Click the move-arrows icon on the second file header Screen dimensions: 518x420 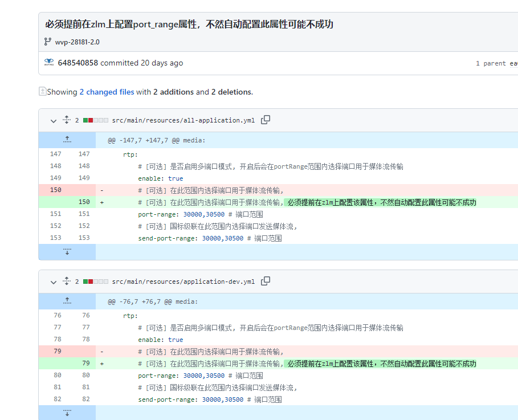coord(67,281)
